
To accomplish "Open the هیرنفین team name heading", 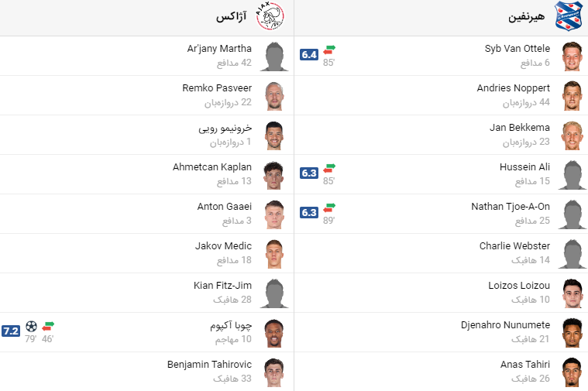I will coord(527,17).
